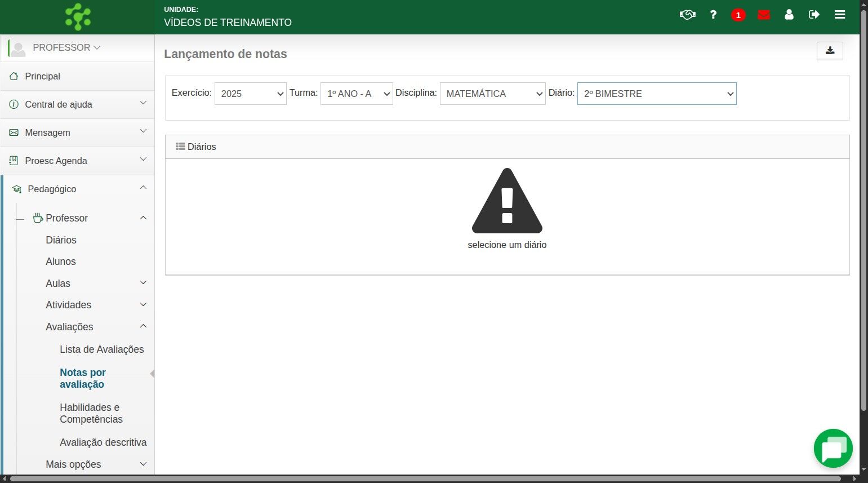Image resolution: width=868 pixels, height=483 pixels.
Task: Click the 'selecione um diário' message
Action: tap(507, 245)
